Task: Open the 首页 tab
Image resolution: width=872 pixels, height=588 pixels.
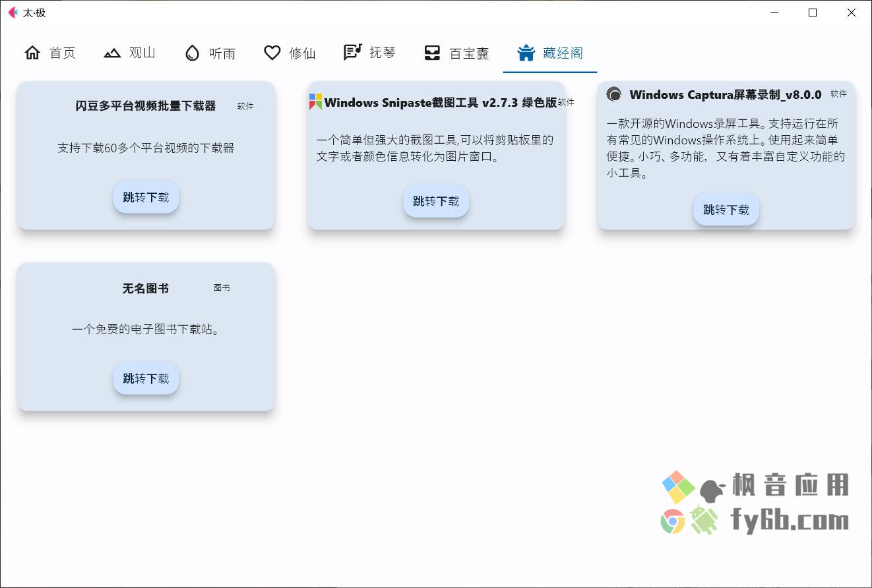Action: tap(50, 53)
